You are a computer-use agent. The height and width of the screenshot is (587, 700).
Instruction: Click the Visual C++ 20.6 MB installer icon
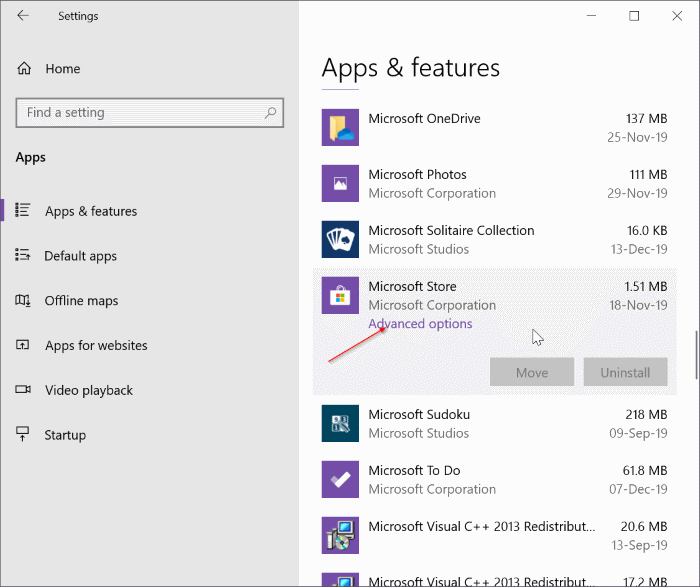340,535
